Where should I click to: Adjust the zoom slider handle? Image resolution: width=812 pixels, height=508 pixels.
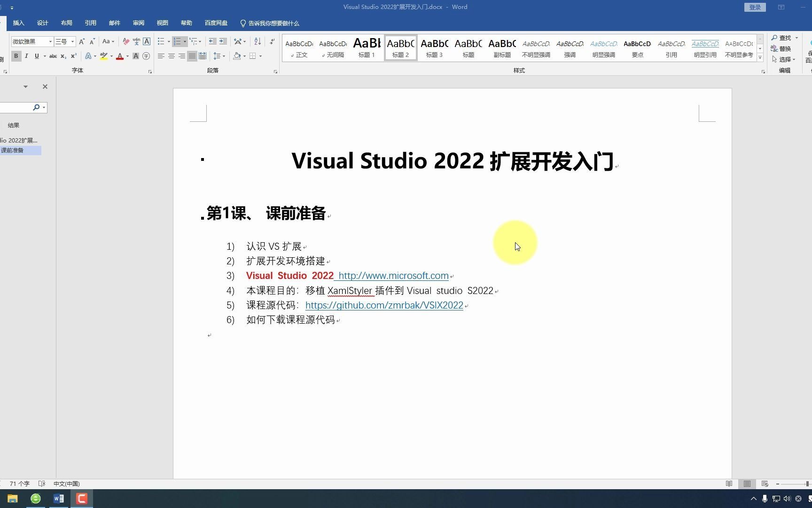[x=807, y=484]
